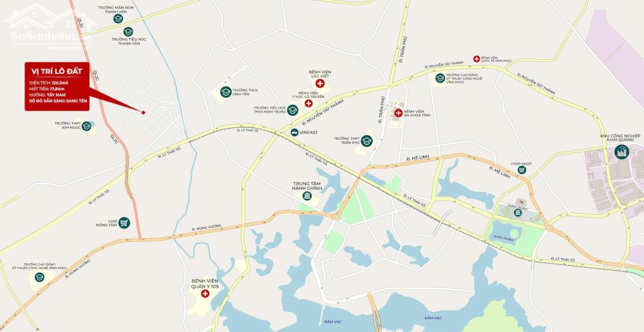Click the Trường THCS Vĩnh Yên icon
The image size is (644, 332).
coord(226,92)
